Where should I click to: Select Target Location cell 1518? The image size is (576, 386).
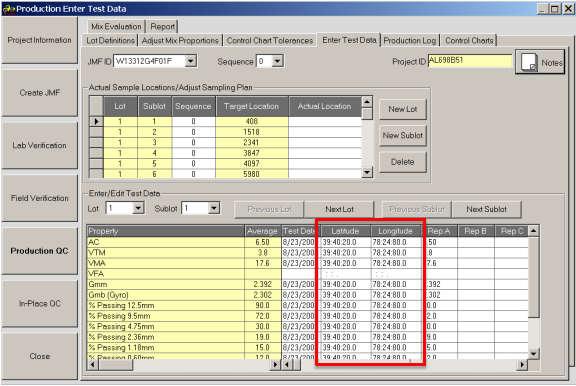pos(252,132)
